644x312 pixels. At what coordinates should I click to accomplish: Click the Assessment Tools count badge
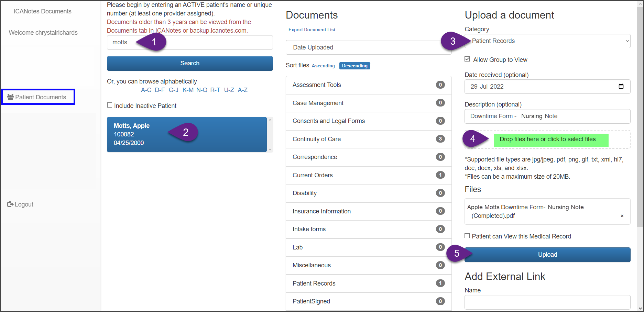tap(440, 85)
